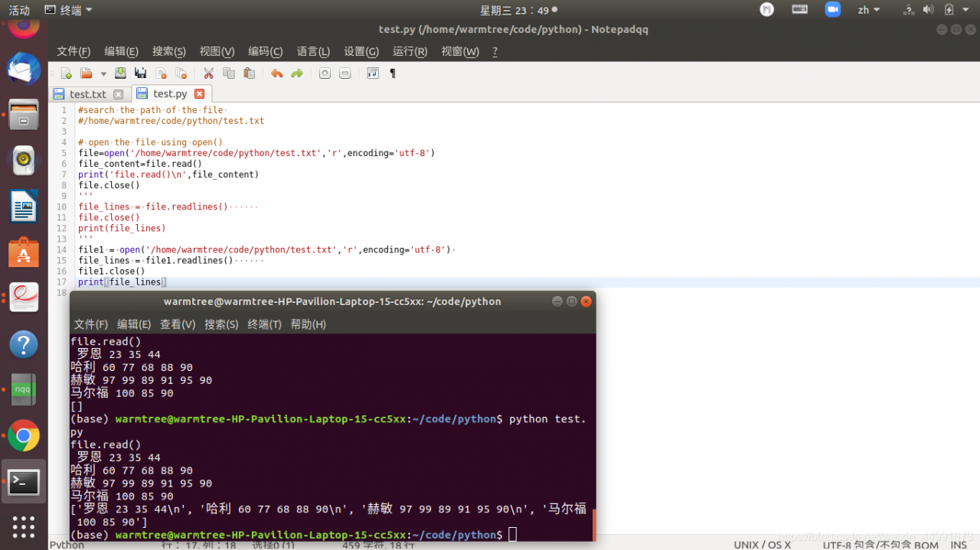Open Ubuntu Software from the dock
Viewport: 980px width, 550px height.
24,252
